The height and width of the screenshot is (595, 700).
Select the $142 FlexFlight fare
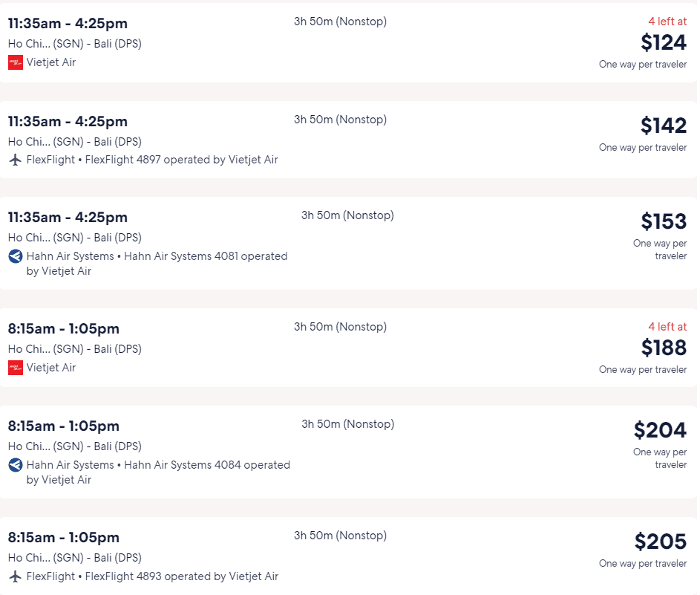[664, 126]
